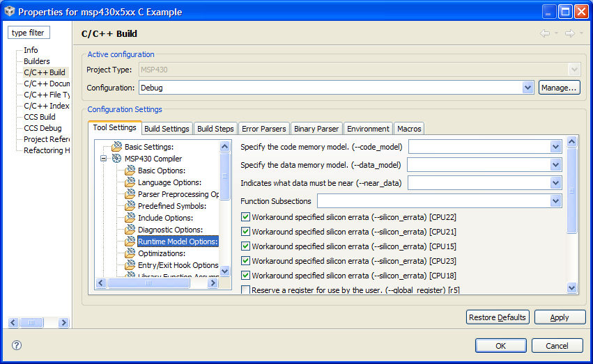Viewport: 593px width, 364px height.
Task: Click the MSP430 Compiler tool icon
Action: pyautogui.click(x=117, y=159)
